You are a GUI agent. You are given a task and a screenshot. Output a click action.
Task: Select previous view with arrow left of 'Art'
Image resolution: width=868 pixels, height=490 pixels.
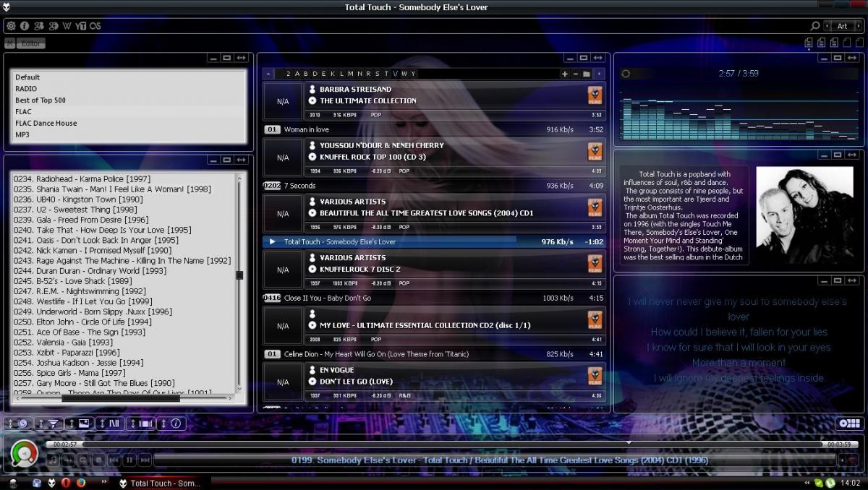click(827, 26)
